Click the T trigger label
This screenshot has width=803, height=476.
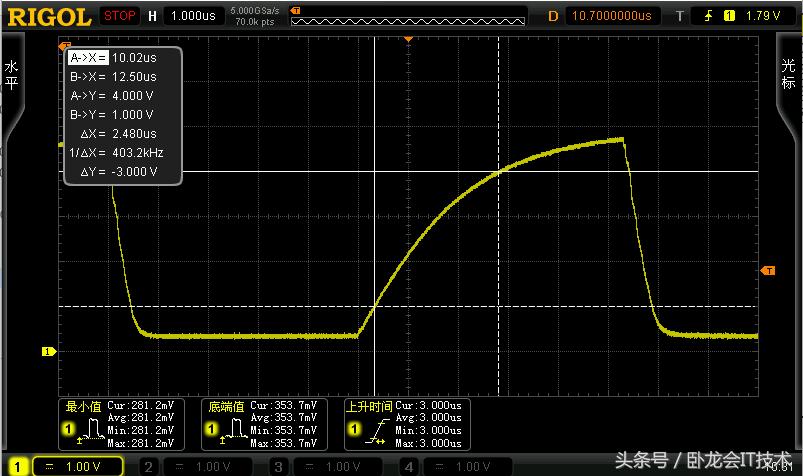tap(680, 16)
